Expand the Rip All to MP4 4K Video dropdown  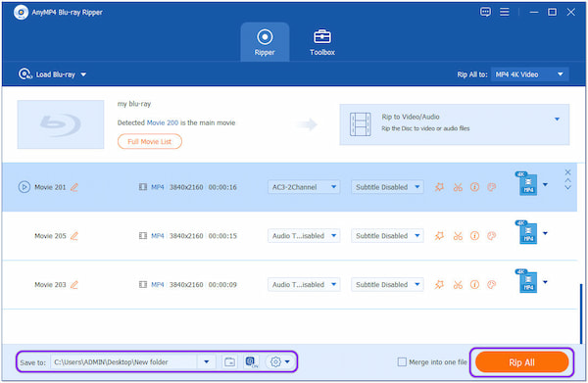click(529, 74)
